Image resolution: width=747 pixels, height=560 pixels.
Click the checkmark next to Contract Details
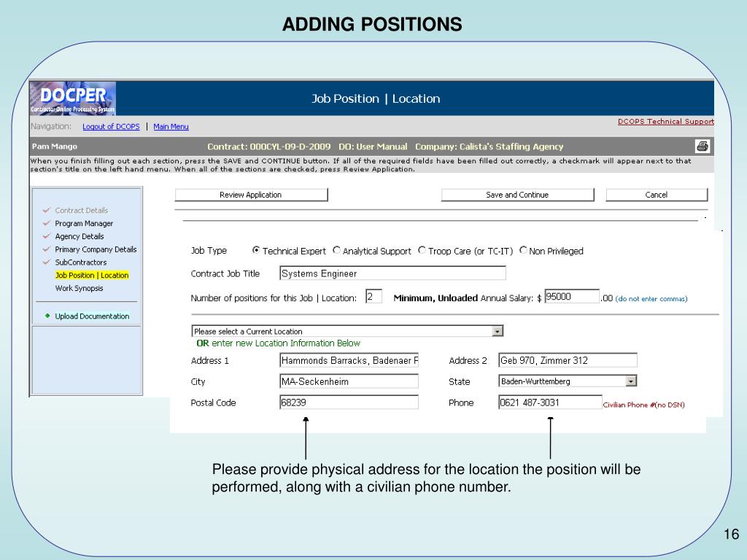(46, 210)
